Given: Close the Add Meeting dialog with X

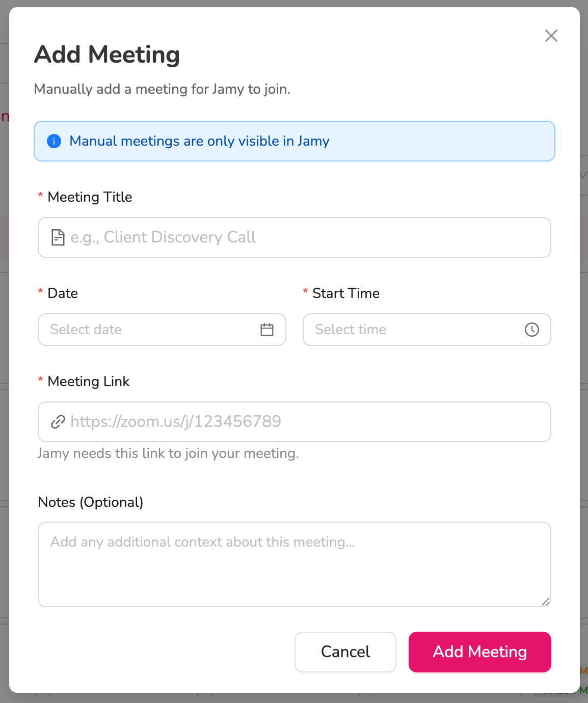Looking at the screenshot, I should (551, 36).
